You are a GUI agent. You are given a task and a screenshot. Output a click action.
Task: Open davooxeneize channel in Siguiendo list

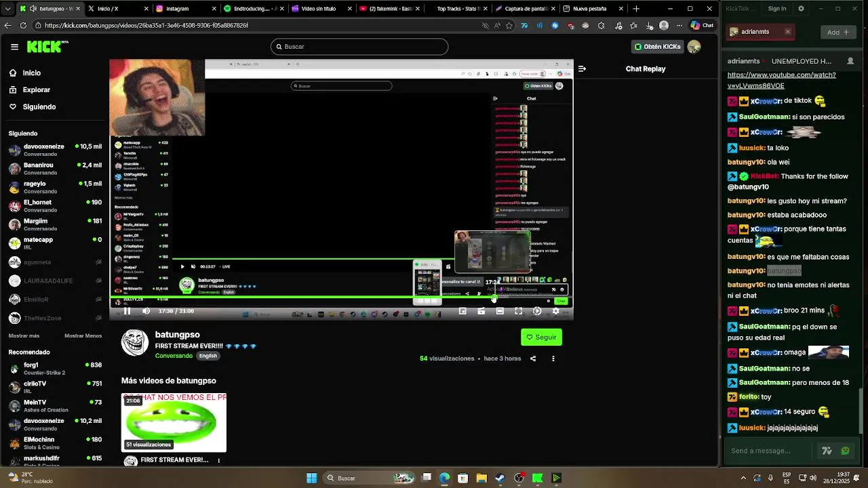coord(54,150)
